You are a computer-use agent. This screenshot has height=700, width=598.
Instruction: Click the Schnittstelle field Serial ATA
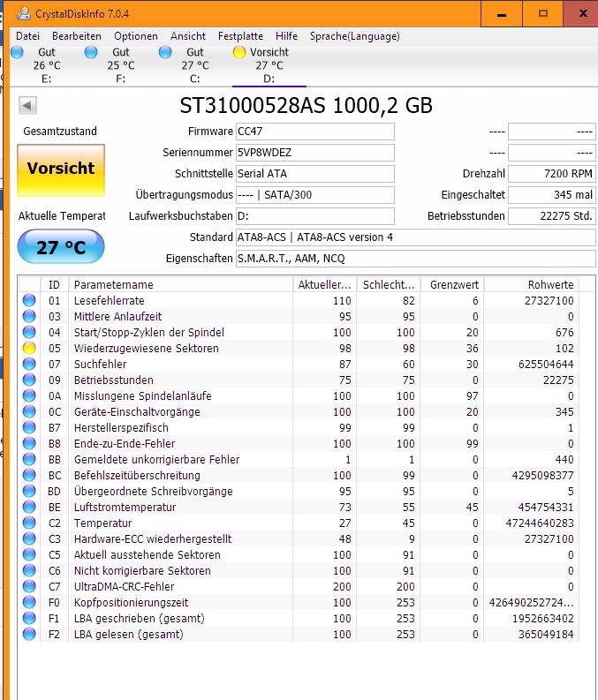[315, 174]
